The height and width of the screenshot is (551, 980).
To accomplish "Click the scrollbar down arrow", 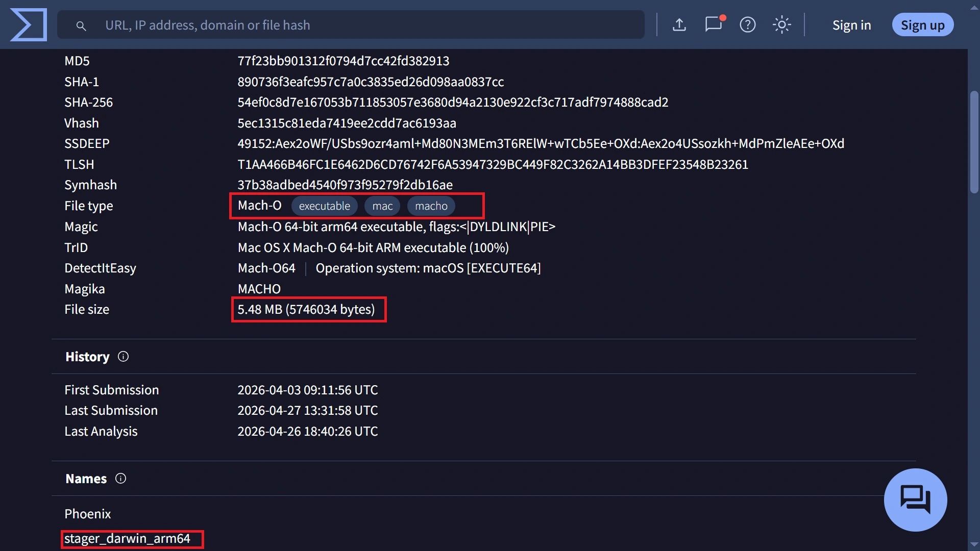I will (x=974, y=543).
